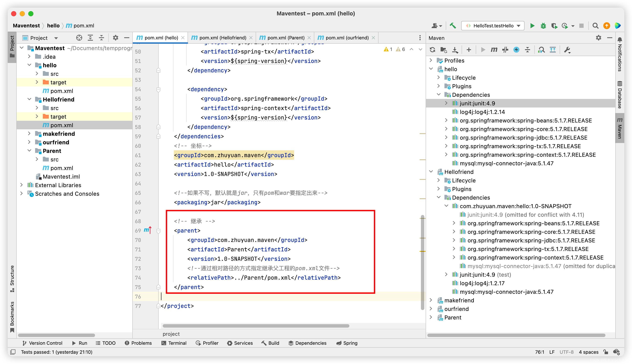Open the Services tool window
The height and width of the screenshot is (364, 632).
pos(240,343)
